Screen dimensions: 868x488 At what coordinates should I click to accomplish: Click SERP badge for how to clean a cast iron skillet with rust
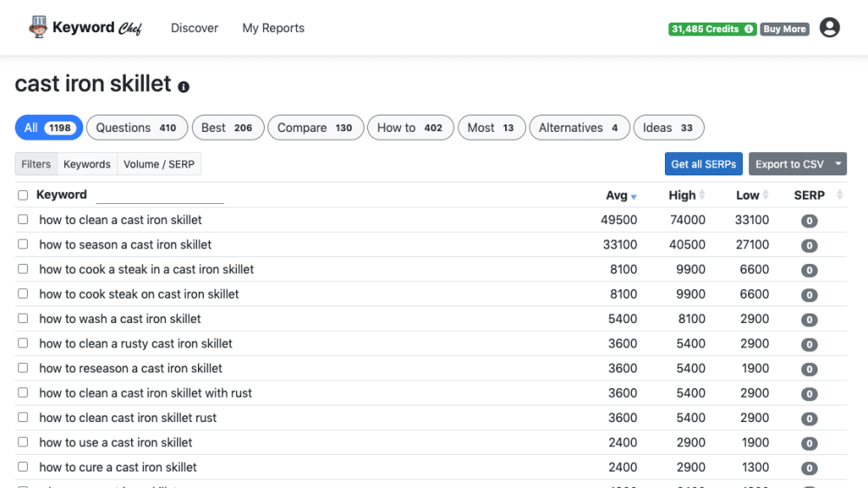pos(809,394)
